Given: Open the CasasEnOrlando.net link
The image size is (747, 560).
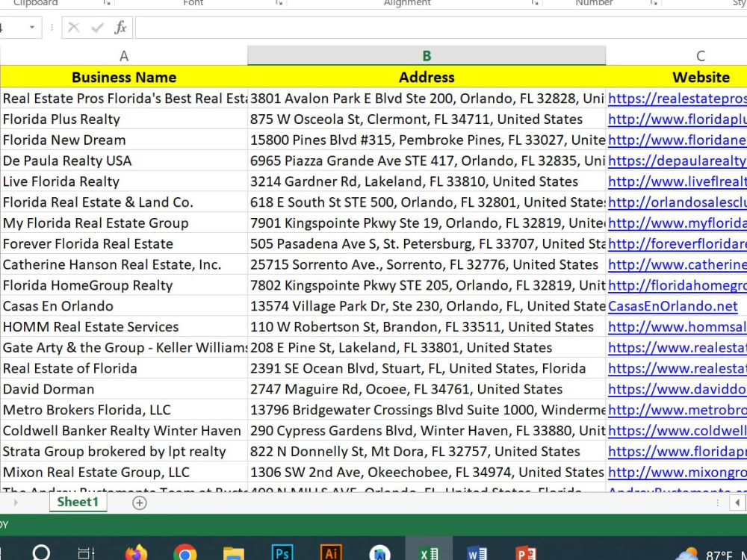Looking at the screenshot, I should 673,305.
